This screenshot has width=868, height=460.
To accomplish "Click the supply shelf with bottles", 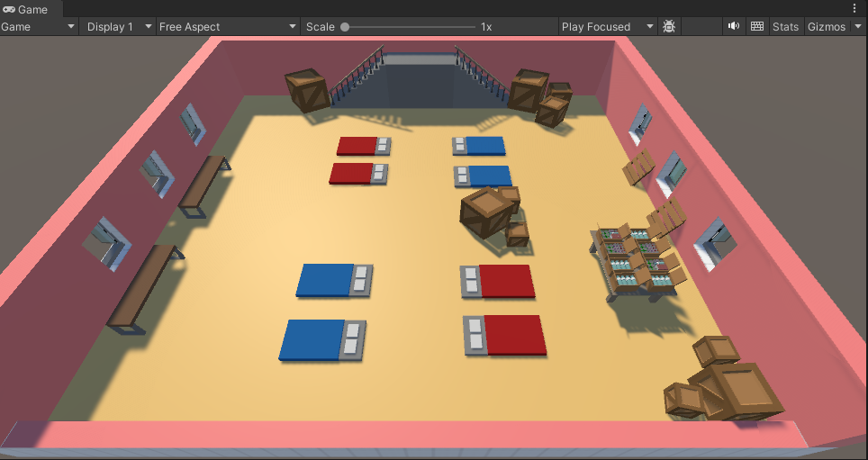I will coord(636,261).
